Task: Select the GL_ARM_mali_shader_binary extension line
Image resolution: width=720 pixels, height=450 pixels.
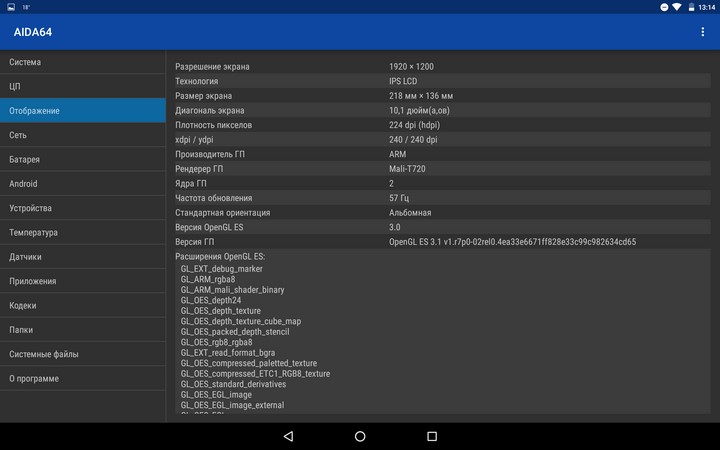Action: click(x=232, y=290)
